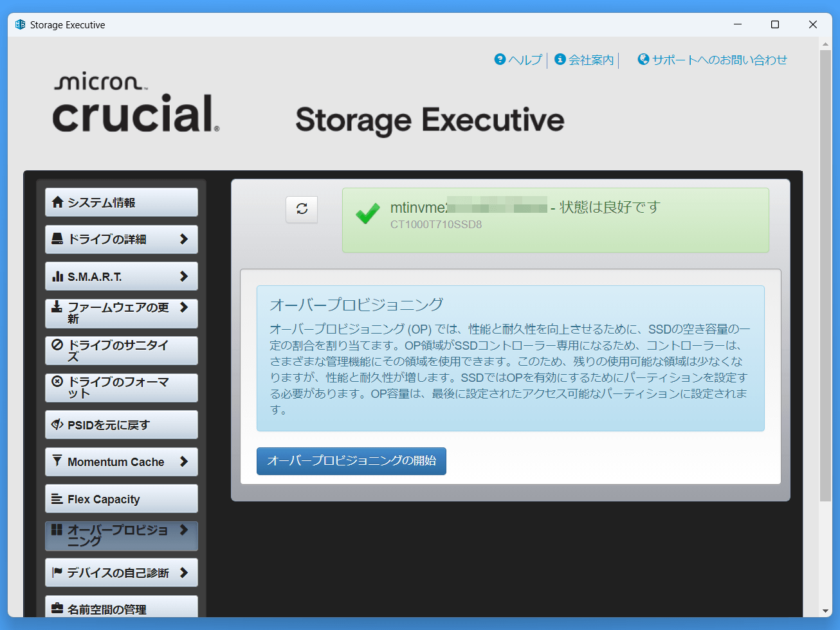Image resolution: width=840 pixels, height=630 pixels.
Task: Expand the S.M.A.R.T. chevron arrow
Action: [184, 276]
